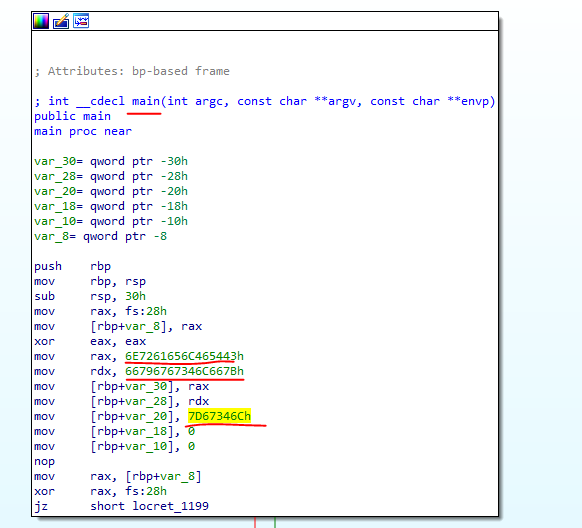582x528 pixels.
Task: Click the var_20 qword ptr definition
Action: pyautogui.click(x=111, y=191)
